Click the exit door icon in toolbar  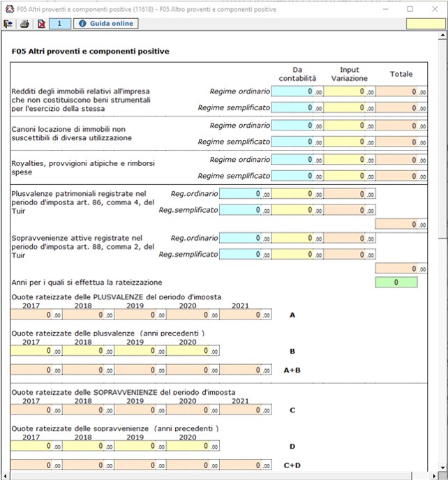pos(8,24)
